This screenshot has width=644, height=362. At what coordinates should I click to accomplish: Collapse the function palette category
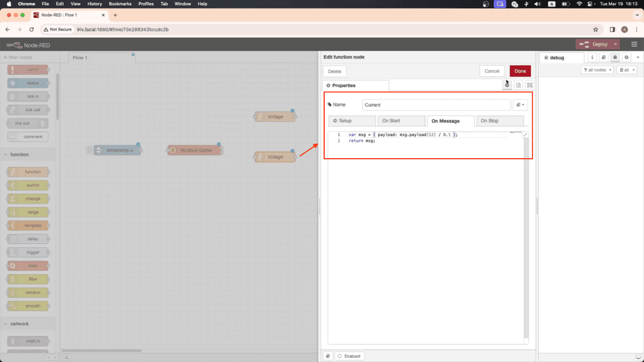[20, 154]
